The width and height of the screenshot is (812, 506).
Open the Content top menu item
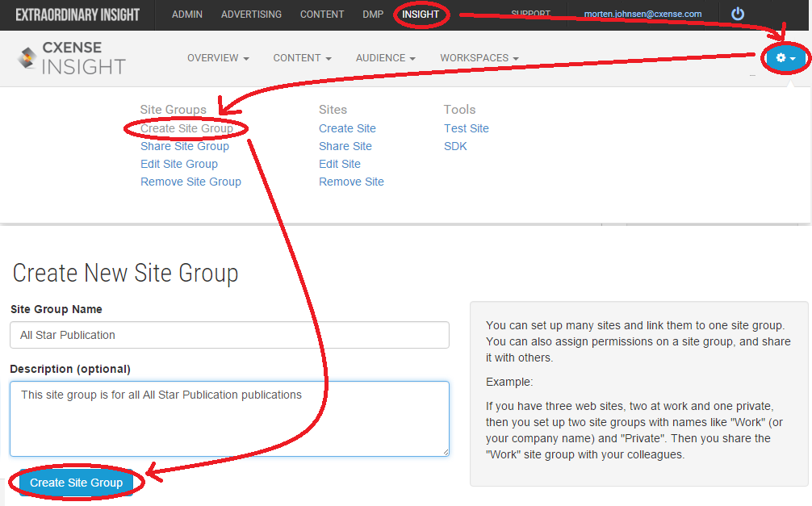321,15
